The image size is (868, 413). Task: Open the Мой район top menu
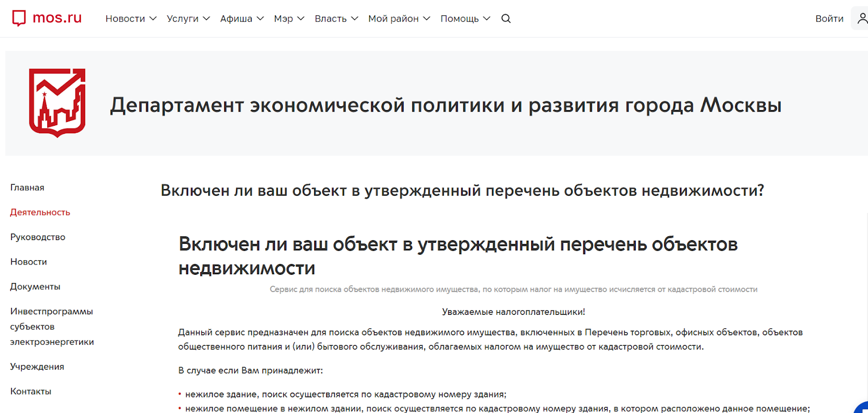393,18
